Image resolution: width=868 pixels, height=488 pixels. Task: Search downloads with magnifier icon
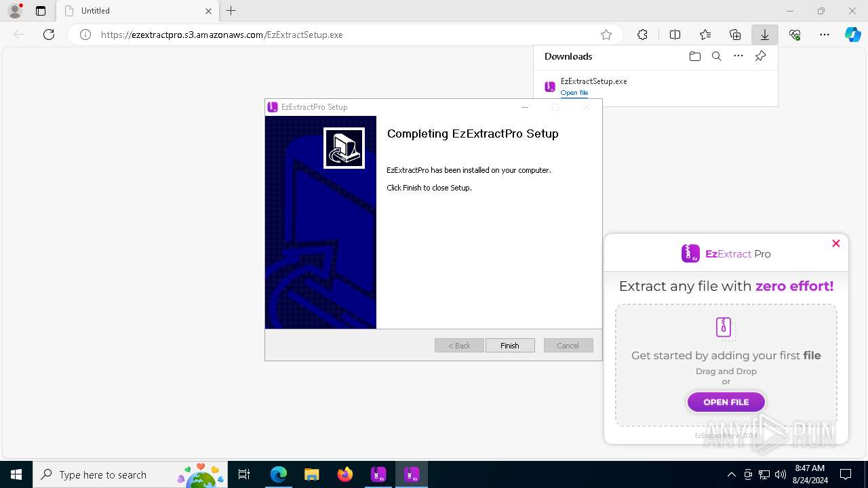click(x=717, y=56)
